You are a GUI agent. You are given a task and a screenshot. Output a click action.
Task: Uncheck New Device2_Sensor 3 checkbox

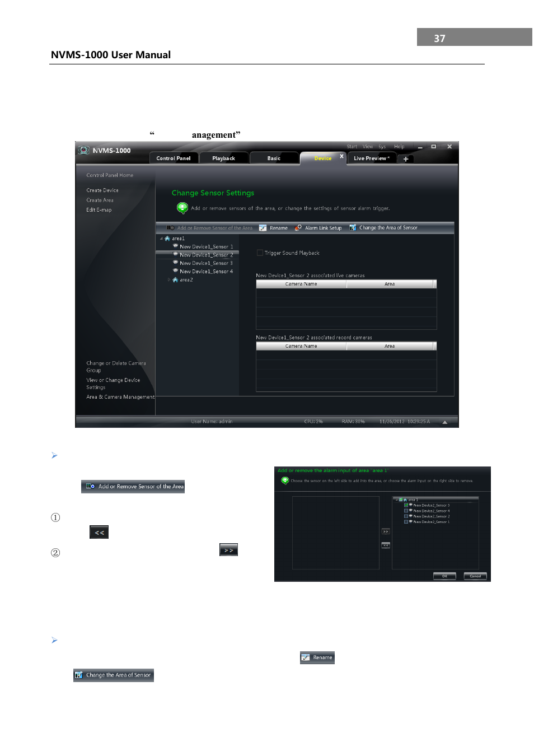[406, 505]
